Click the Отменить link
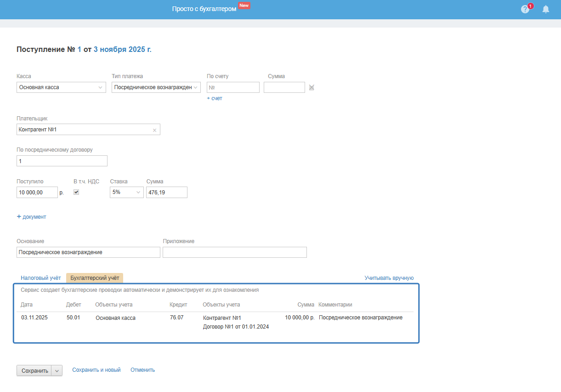This screenshot has height=392, width=561. coord(142,370)
